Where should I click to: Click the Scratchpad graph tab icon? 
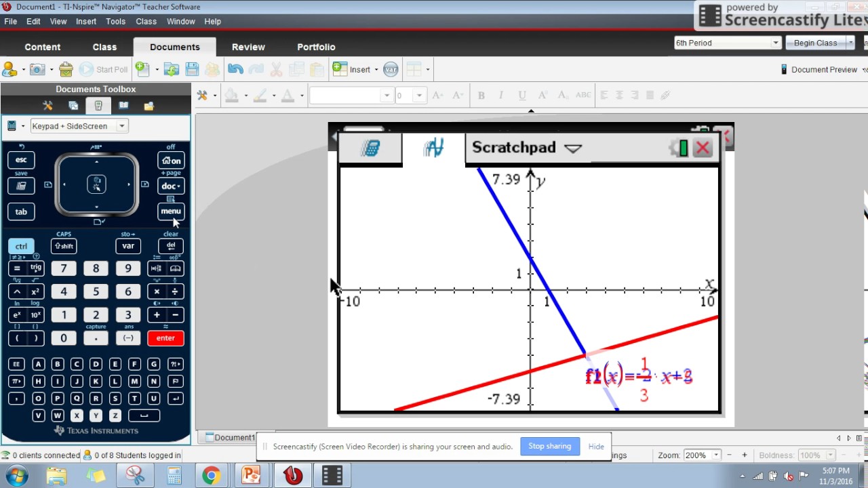pos(434,148)
